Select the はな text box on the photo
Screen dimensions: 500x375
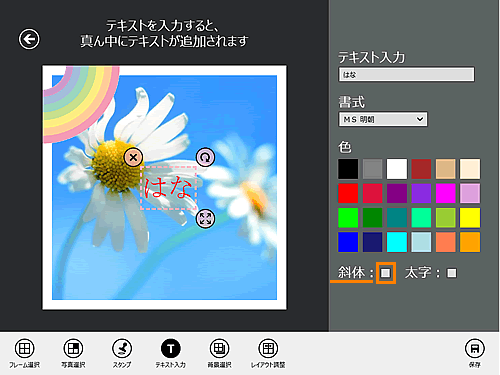[168, 188]
